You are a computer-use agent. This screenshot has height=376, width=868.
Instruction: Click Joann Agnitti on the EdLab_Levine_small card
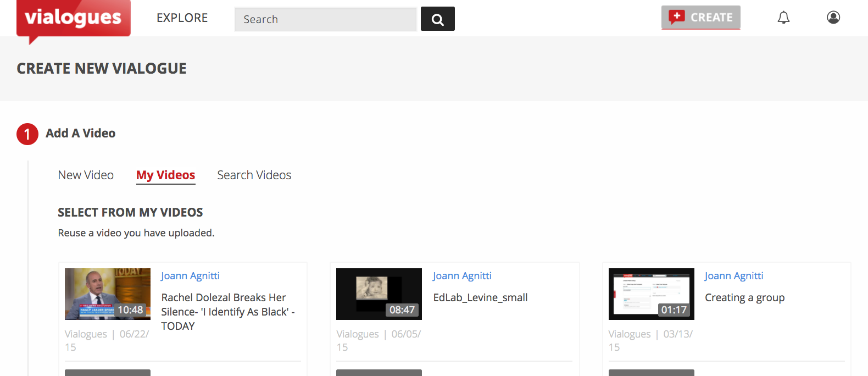coord(462,276)
